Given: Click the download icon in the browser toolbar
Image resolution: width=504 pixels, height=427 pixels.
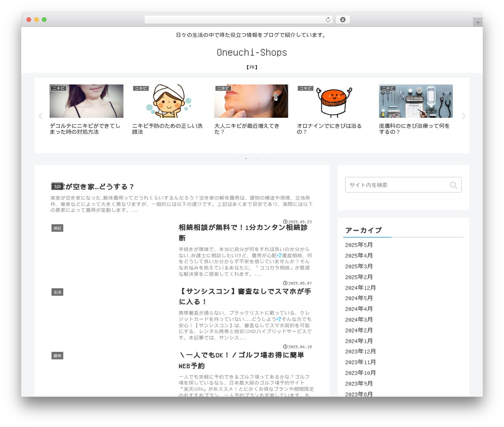Looking at the screenshot, I should tap(343, 20).
